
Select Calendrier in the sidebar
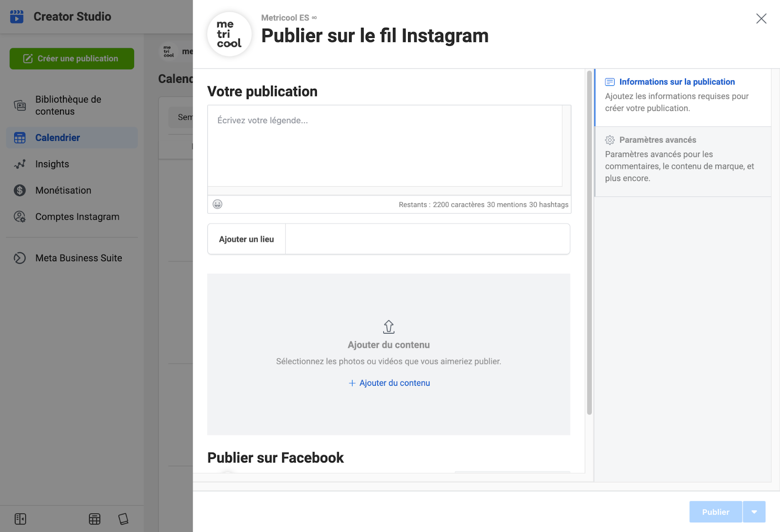[72, 138]
